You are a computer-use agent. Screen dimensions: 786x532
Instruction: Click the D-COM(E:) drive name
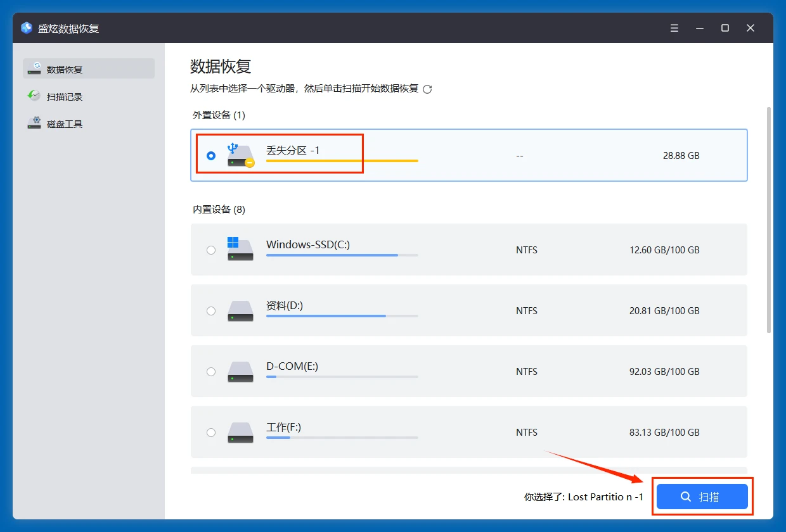click(292, 366)
